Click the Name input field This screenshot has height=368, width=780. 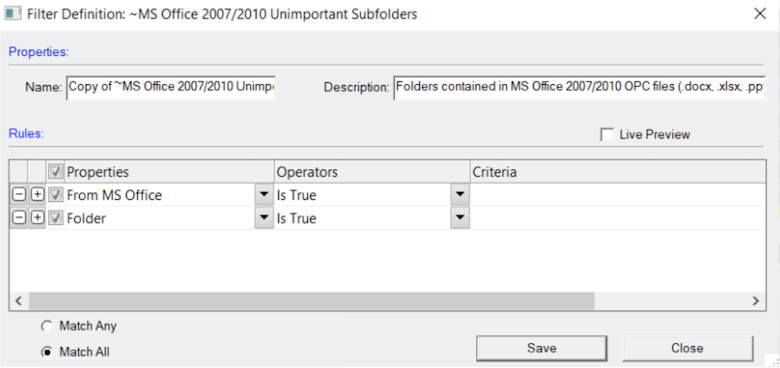tap(171, 88)
